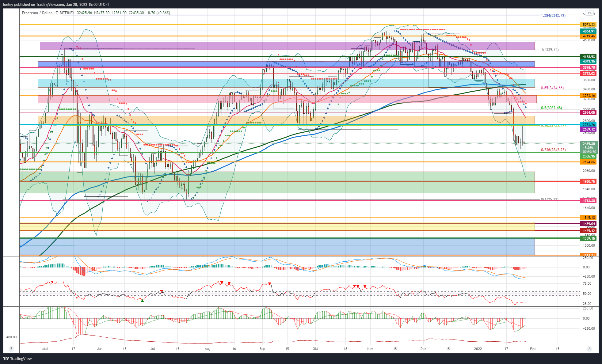This screenshot has width=602, height=364.
Task: Click the 1.384(5343.72) Fibonacci label
Action: click(x=553, y=16)
